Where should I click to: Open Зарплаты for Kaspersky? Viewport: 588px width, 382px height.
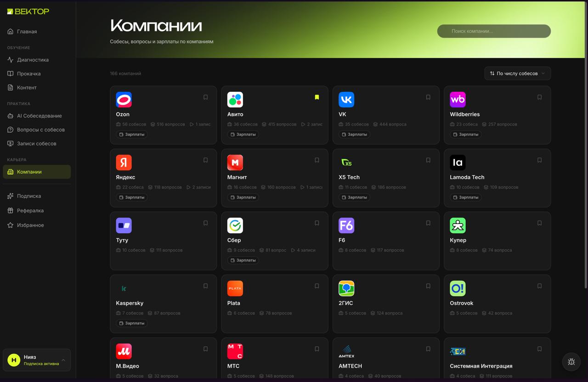pyautogui.click(x=132, y=323)
